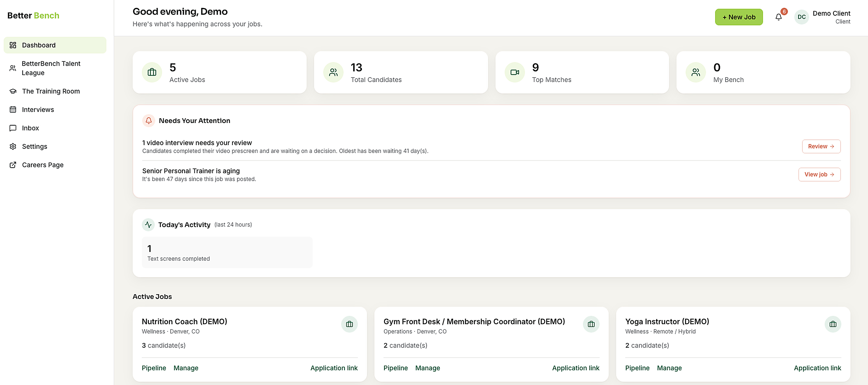Create a job with + New Job
The width and height of the screenshot is (868, 385).
(739, 17)
